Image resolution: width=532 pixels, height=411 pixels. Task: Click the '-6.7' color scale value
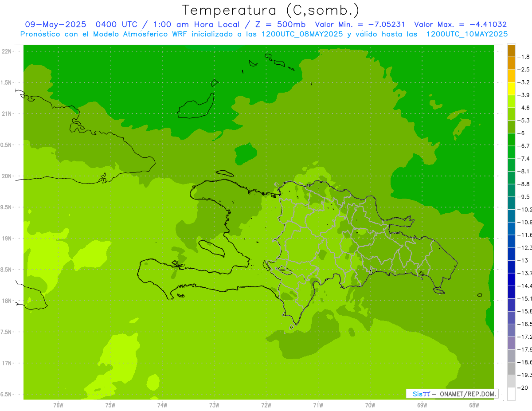[524, 146]
